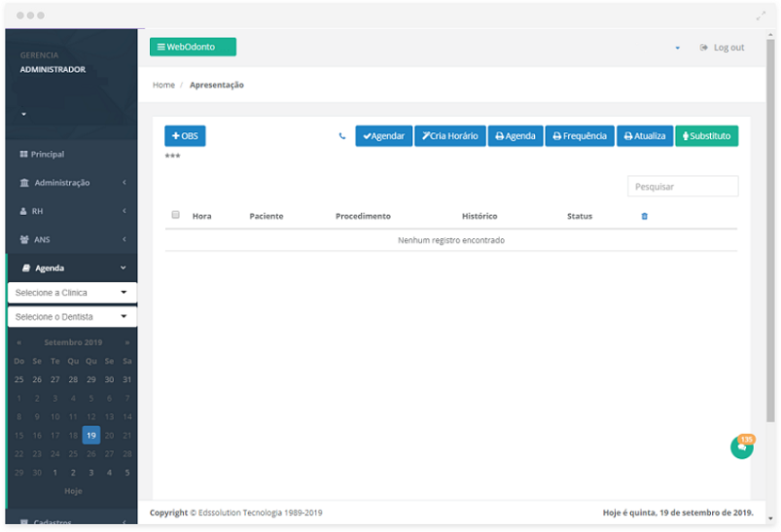Sort by the Status column header
Screen dimensions: 781x532
click(x=580, y=216)
